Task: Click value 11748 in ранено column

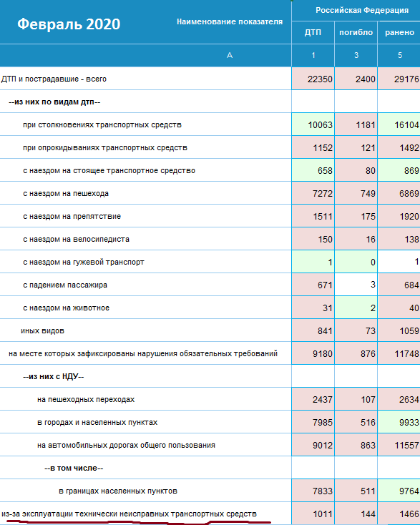Action: 406,353
